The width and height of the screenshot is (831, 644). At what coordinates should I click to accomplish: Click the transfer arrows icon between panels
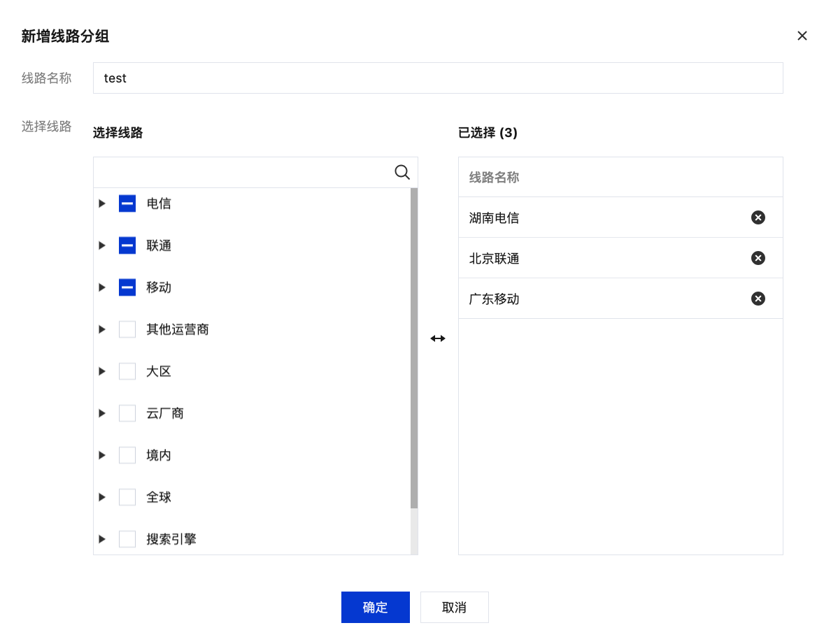click(x=438, y=338)
